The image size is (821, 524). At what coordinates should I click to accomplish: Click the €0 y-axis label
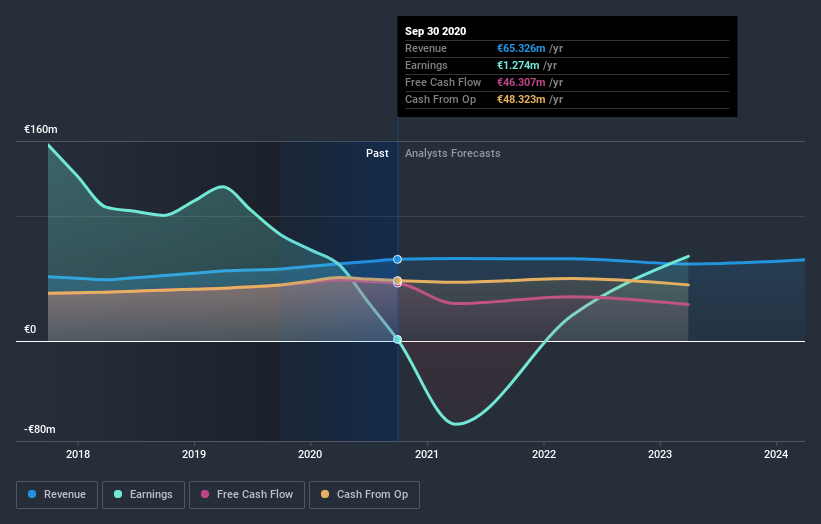30,329
